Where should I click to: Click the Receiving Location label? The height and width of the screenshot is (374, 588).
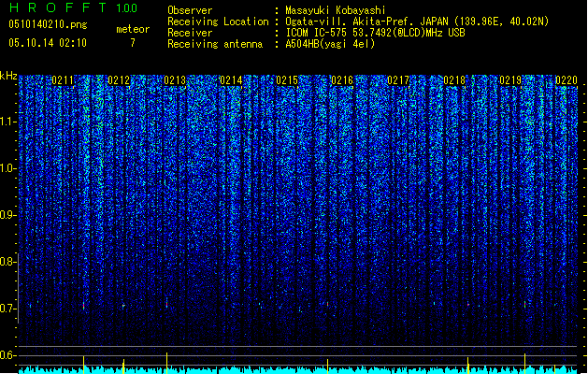click(x=218, y=22)
